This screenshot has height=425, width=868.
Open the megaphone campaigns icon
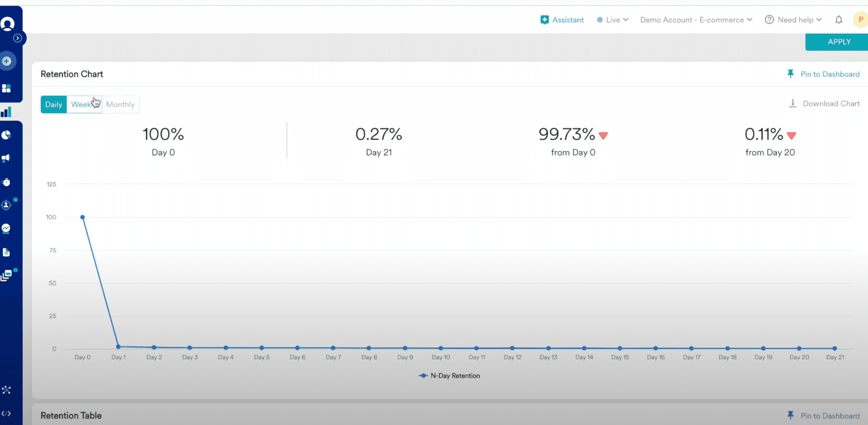point(6,158)
